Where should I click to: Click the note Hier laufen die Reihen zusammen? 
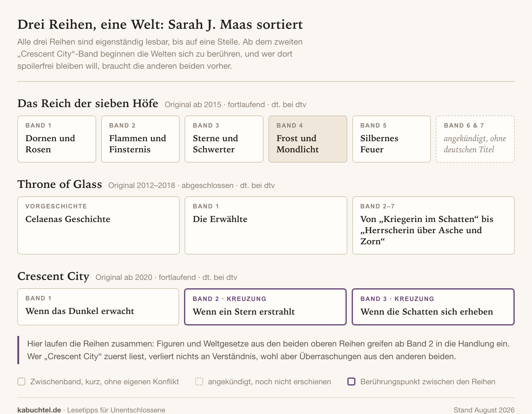[268, 350]
